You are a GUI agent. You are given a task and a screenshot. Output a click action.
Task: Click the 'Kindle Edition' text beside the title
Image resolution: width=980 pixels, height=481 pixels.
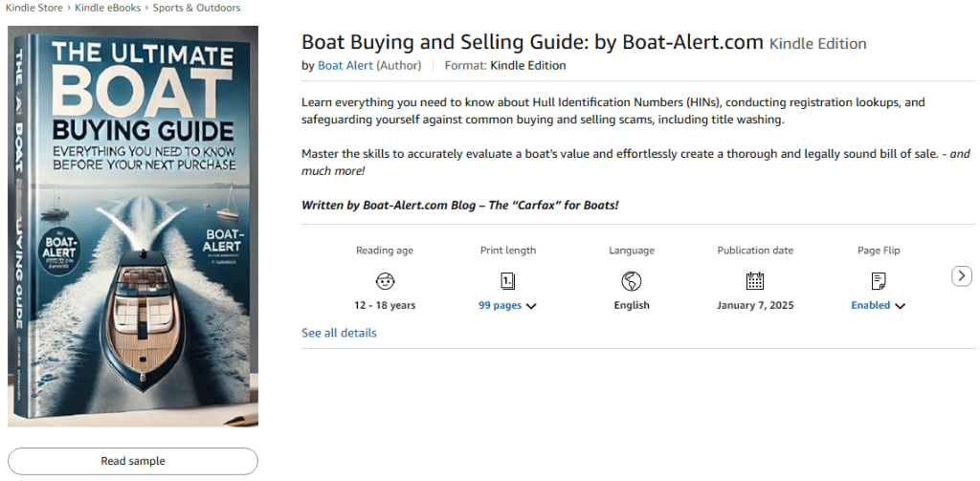[817, 44]
